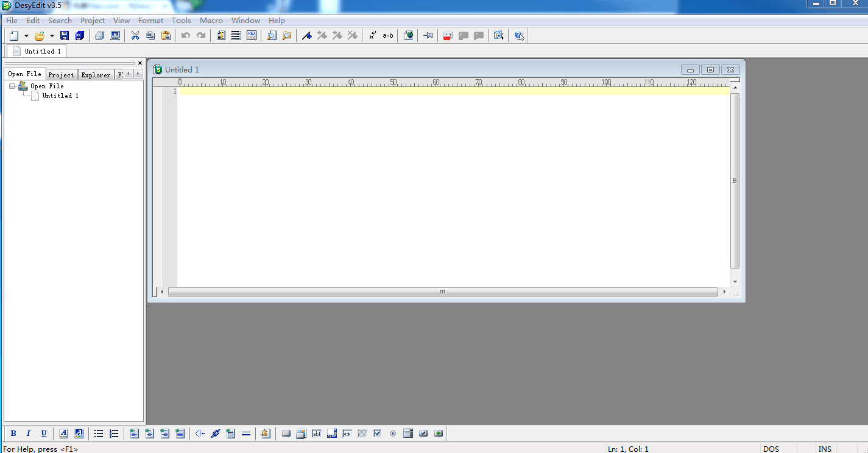Insert password field asterisk icon
Image resolution: width=868 pixels, height=453 pixels.
pos(347,434)
